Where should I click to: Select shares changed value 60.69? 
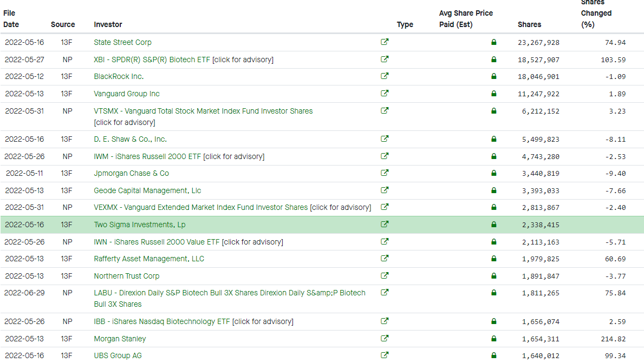615,259
